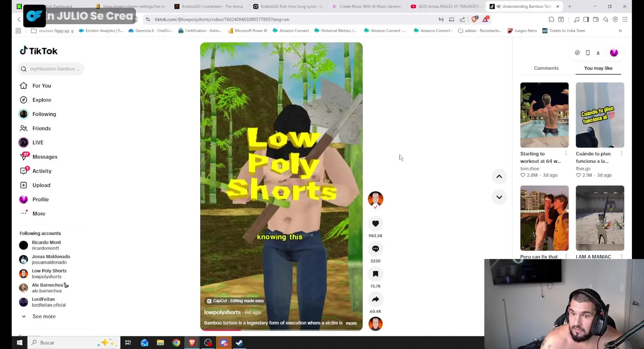Like the video with the heart icon
This screenshot has width=644, height=349.
(376, 223)
